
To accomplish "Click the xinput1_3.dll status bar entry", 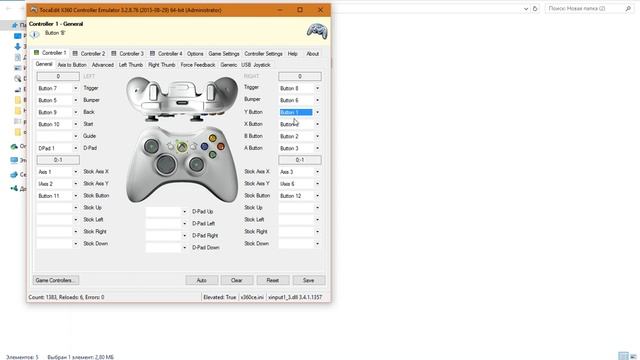I will 295,297.
